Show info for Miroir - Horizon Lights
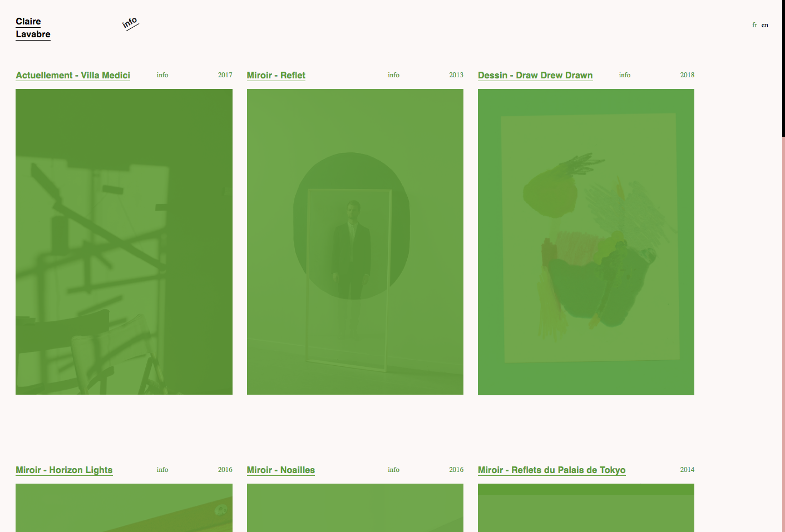Viewport: 785px width, 532px height. [x=162, y=470]
